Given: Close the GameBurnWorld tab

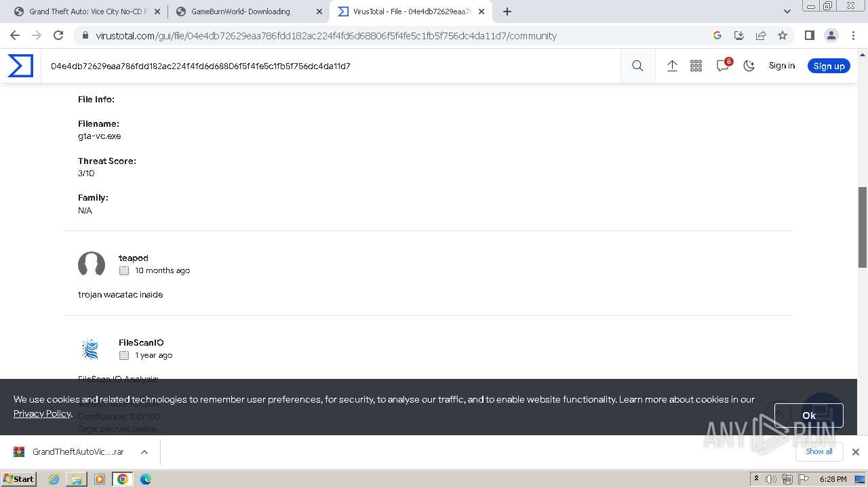Looking at the screenshot, I should pos(319,12).
